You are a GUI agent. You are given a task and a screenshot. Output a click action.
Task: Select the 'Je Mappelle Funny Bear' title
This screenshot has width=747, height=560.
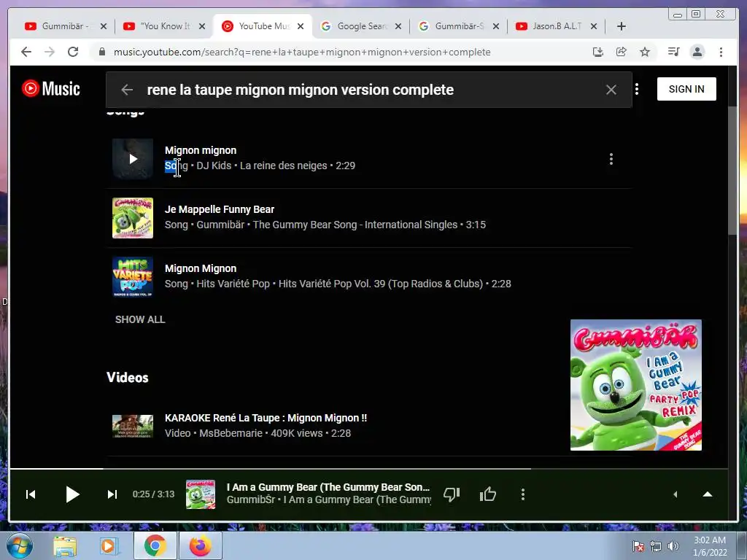pos(220,209)
